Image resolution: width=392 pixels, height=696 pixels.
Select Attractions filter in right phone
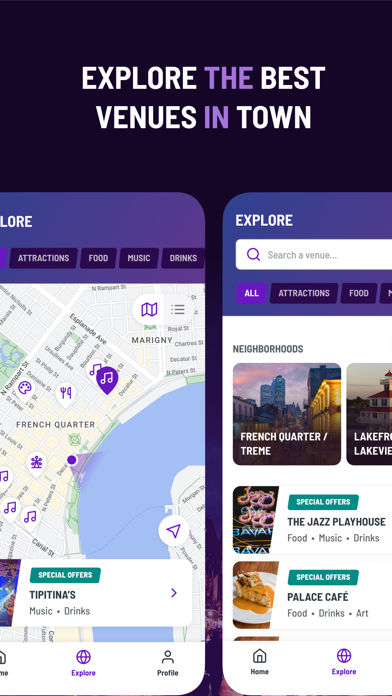click(x=304, y=293)
